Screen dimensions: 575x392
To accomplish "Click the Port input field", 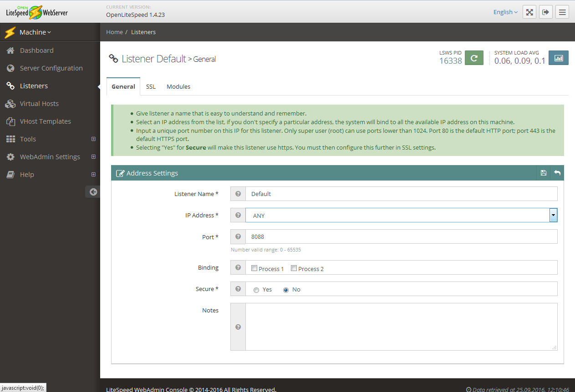I will [401, 236].
